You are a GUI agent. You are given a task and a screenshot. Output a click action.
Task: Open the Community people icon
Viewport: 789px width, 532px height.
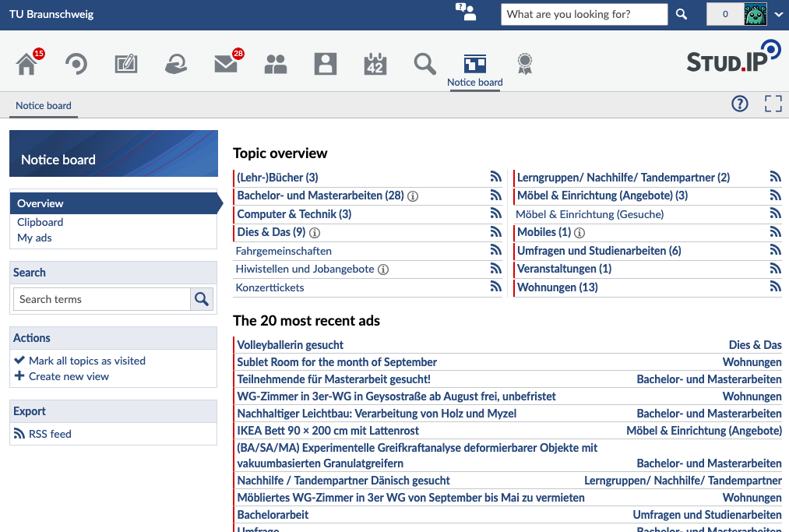pyautogui.click(x=276, y=64)
